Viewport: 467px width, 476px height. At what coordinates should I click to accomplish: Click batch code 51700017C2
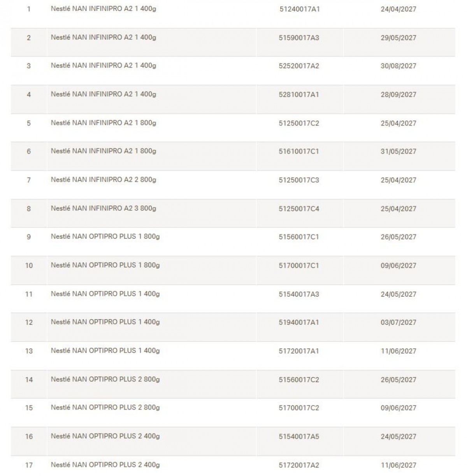point(299,408)
